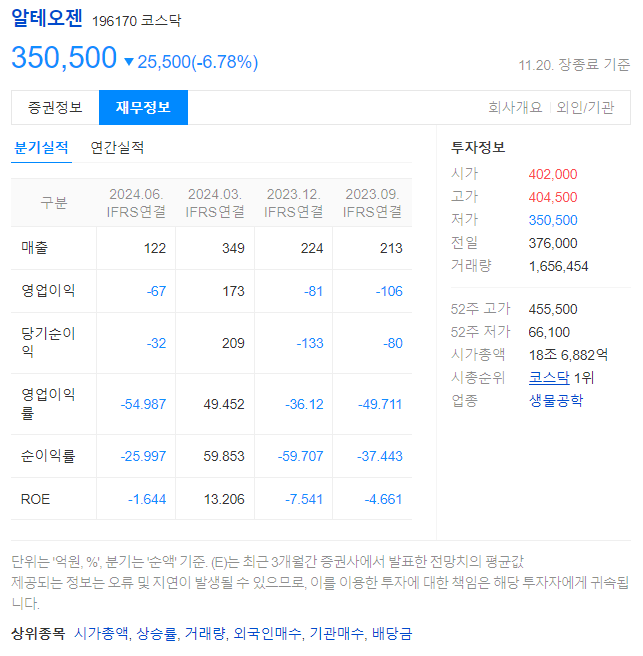This screenshot has height=656, width=643.
Task: Click the 영업이익률 row label
Action: tap(48, 403)
